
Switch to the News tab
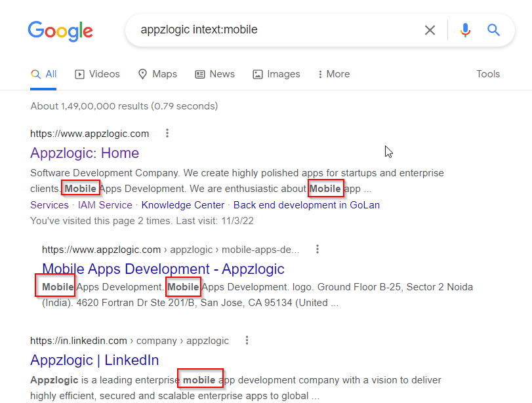click(215, 74)
